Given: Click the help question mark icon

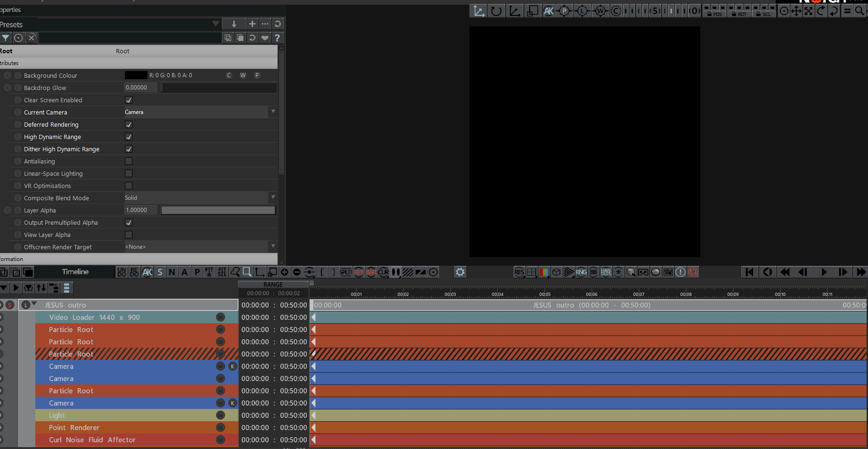Looking at the screenshot, I should [x=277, y=38].
